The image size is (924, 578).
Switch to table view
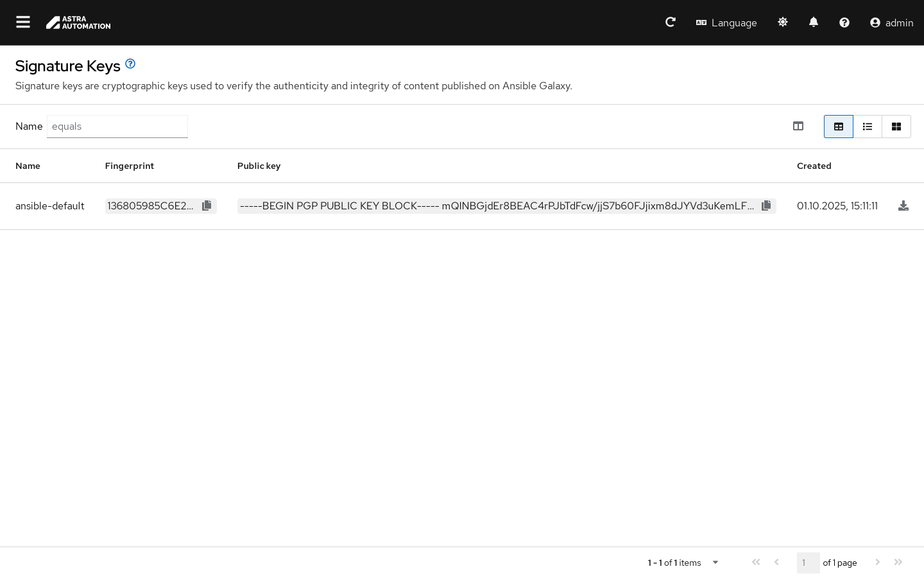[839, 127]
